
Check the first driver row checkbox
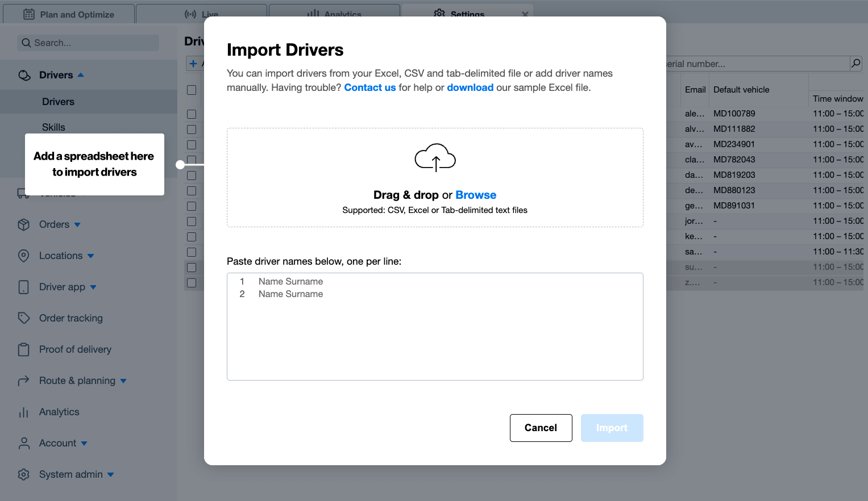[x=192, y=114]
